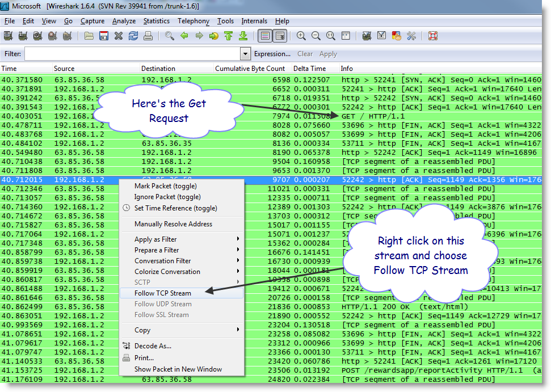Expand the Apply as Filter submenu
The image size is (551, 392).
(x=182, y=239)
